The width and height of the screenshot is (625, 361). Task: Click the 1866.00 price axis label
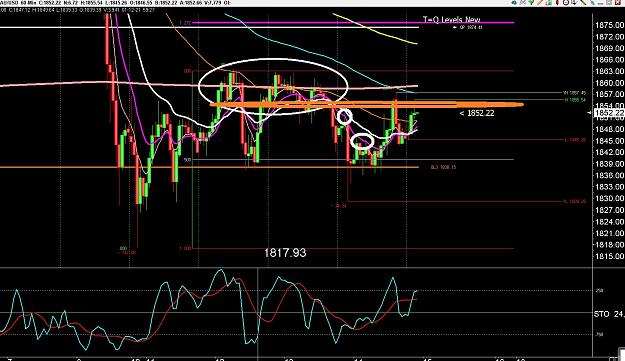609,60
